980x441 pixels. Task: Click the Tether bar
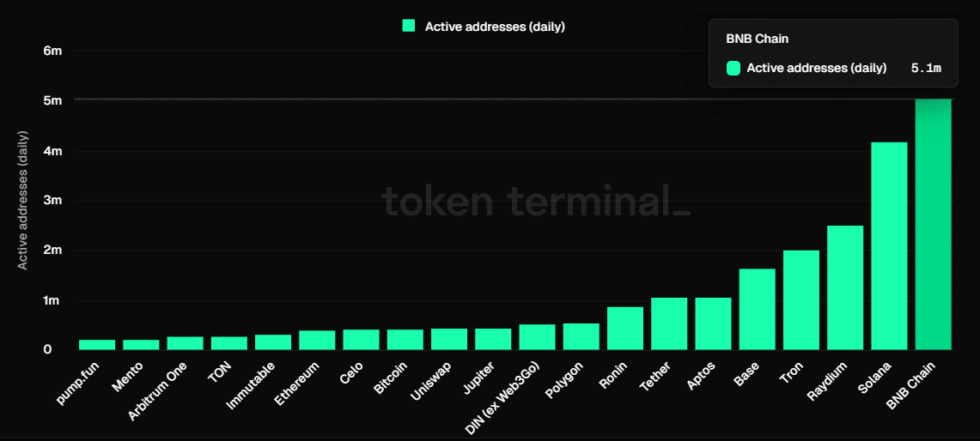[669, 323]
